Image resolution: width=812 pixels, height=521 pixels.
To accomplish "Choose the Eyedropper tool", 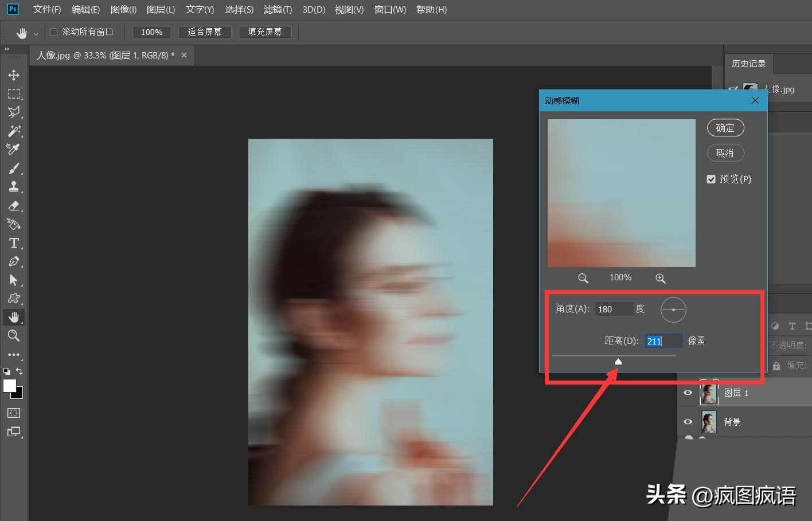I will pos(14,149).
